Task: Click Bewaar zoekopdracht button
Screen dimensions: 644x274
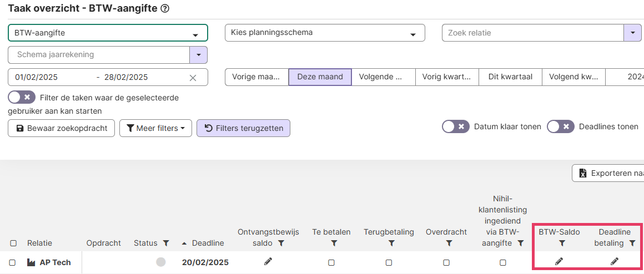Action: point(61,128)
